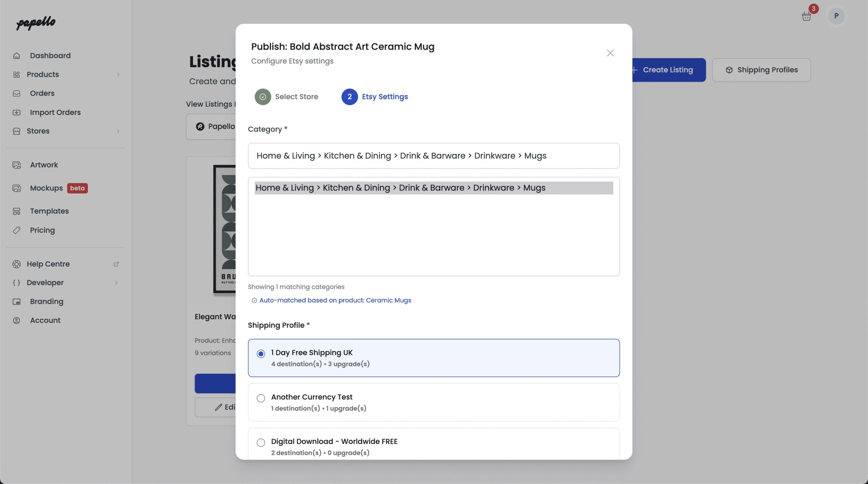Open the shopping basket icon
The width and height of the screenshot is (868, 484).
pos(806,16)
